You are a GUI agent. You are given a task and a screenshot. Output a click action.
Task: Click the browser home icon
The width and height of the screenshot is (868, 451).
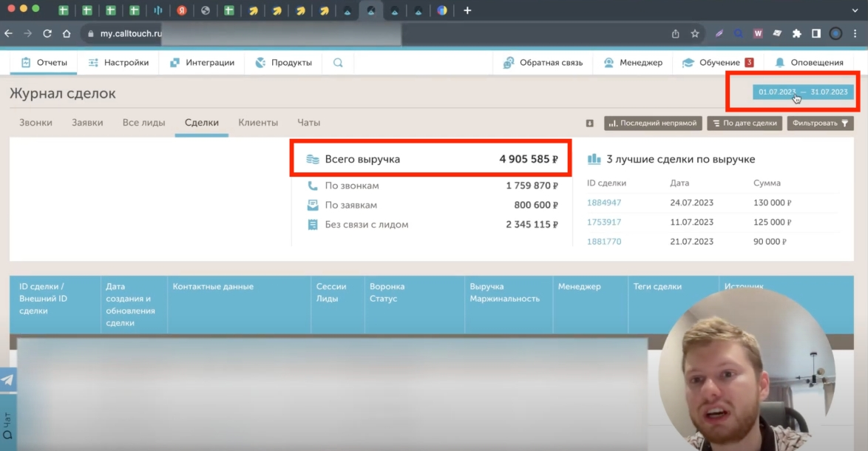coord(67,33)
